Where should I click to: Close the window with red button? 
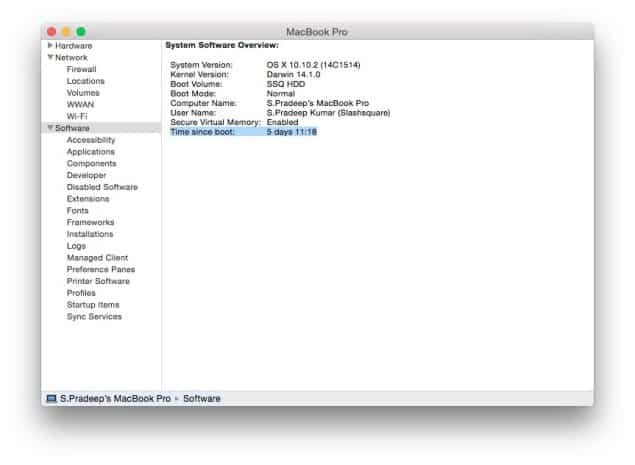tap(51, 32)
